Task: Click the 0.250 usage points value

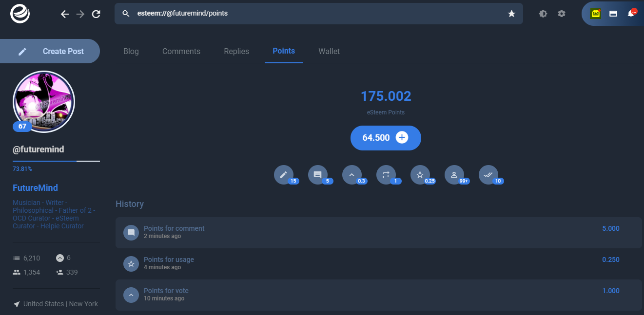Action: point(611,259)
